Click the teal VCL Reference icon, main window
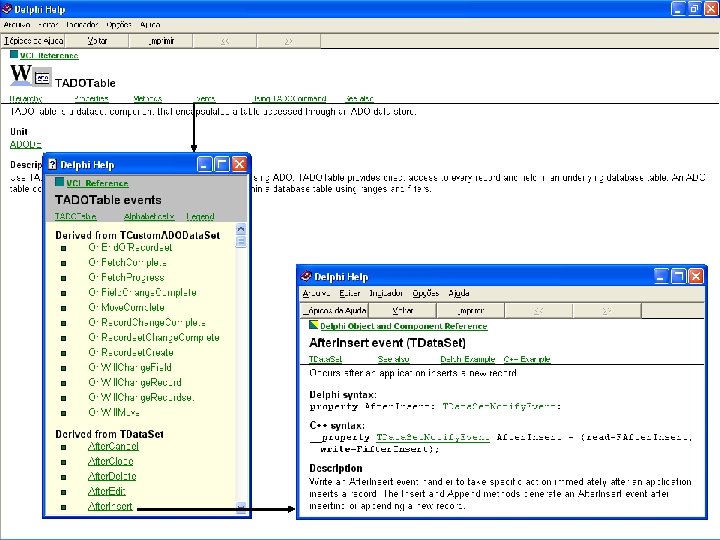Screen dimensions: 720x540 pos(14,54)
